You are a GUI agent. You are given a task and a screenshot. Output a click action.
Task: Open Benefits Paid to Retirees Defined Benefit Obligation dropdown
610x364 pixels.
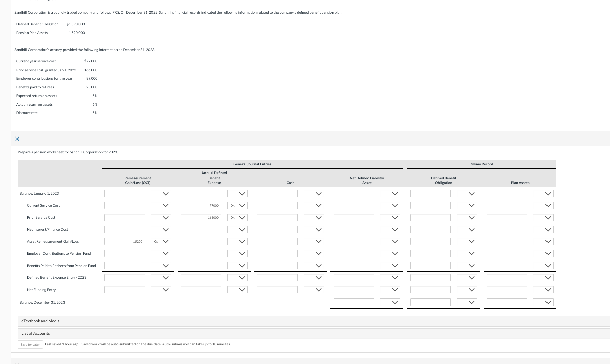click(x=467, y=266)
